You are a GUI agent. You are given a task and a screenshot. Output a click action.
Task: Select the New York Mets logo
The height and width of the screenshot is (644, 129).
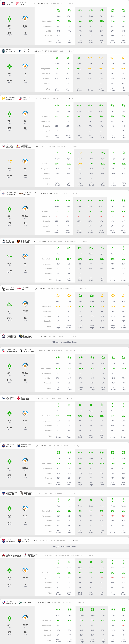[3, 445]
